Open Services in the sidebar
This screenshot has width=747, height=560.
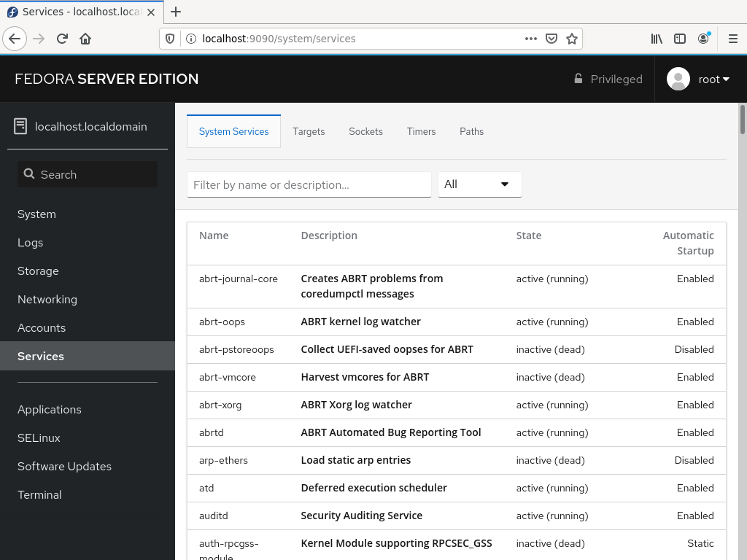(x=88, y=356)
